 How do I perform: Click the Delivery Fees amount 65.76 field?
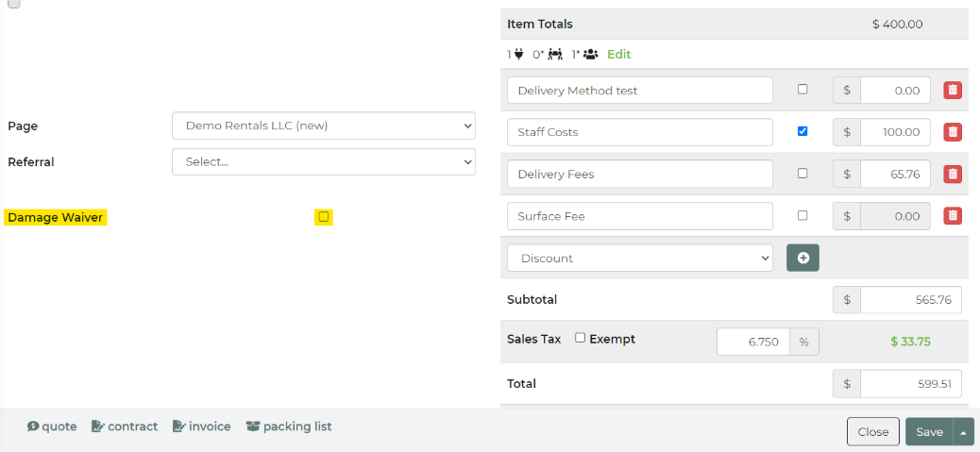[895, 175]
